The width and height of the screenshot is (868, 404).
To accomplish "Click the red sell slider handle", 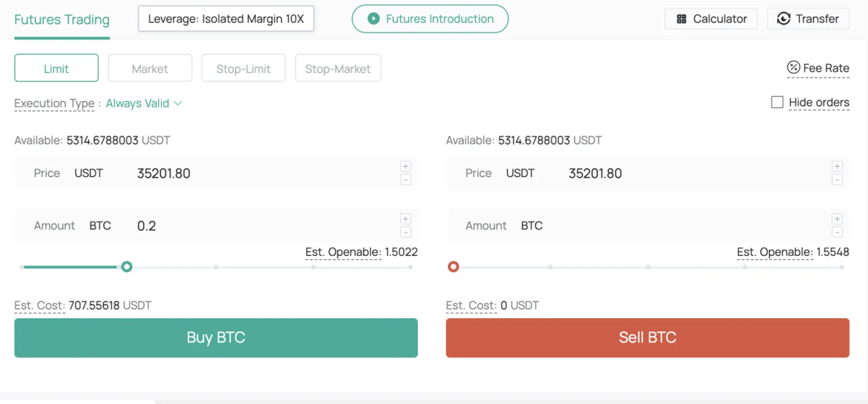I will 454,267.
